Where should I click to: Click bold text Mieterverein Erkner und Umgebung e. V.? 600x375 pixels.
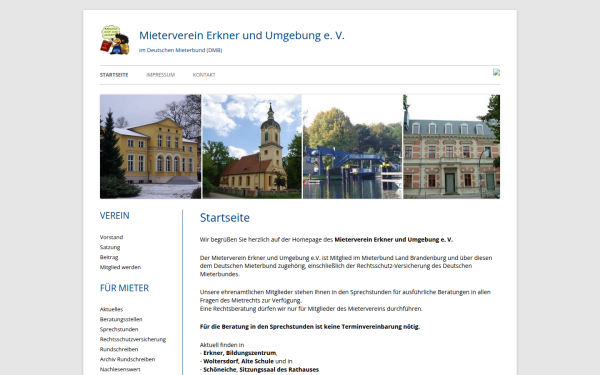393,240
